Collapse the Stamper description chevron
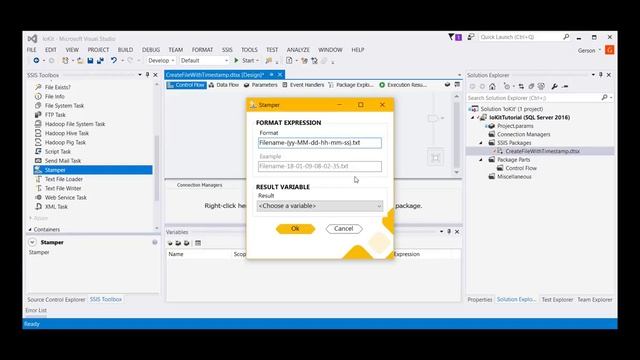 coord(32,242)
